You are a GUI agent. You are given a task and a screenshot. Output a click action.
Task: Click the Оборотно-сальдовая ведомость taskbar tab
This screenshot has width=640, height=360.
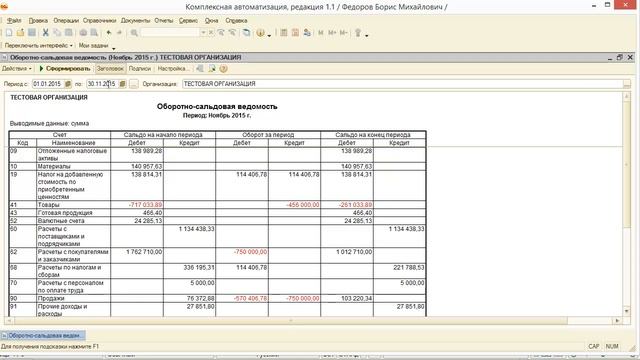pos(43,336)
